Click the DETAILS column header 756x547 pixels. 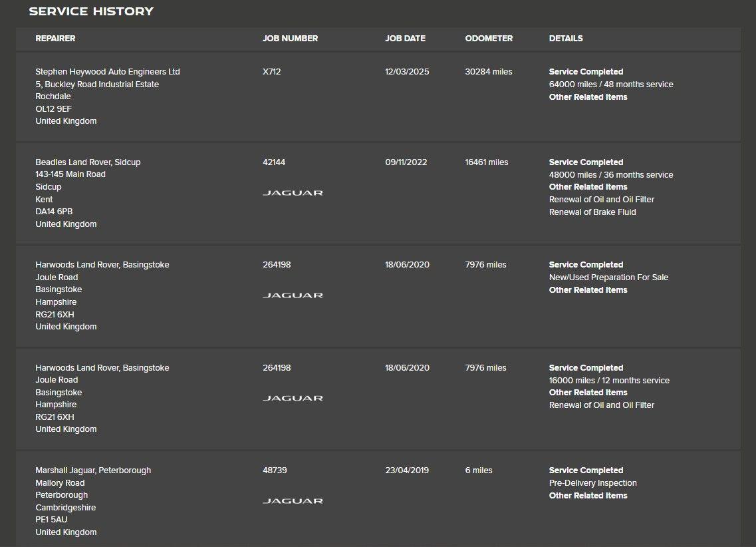tap(566, 38)
